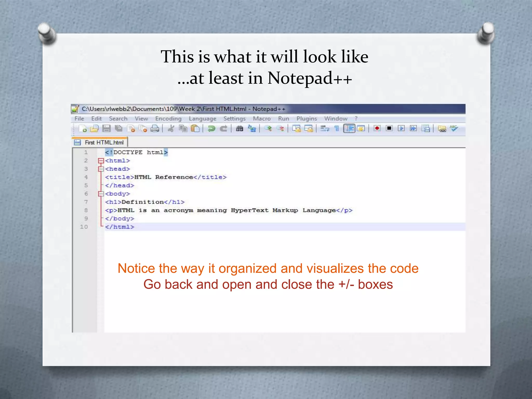
Task: Click the User Defined Language icon
Action: 361,128
